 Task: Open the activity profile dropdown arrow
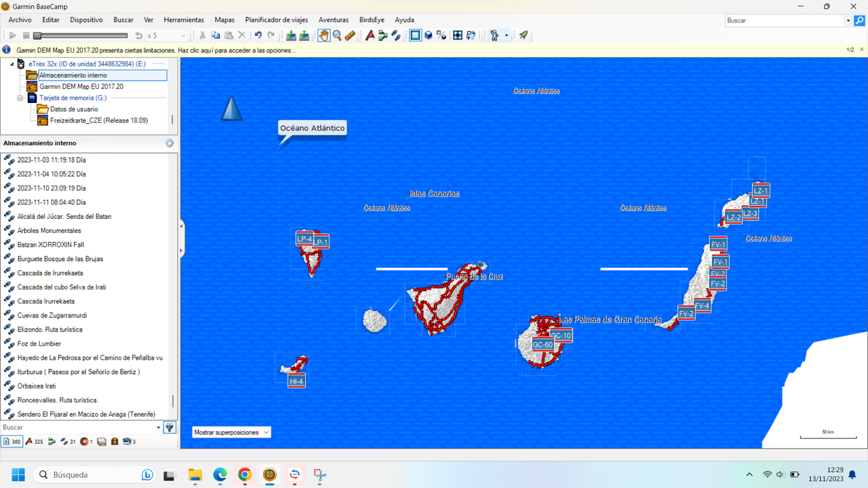tap(507, 35)
